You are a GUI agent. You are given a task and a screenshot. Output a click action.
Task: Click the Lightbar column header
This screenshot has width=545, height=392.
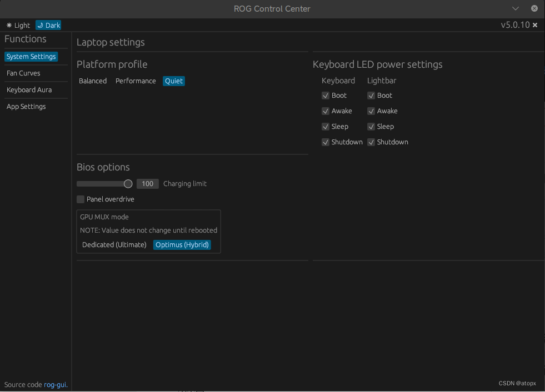[x=382, y=81]
